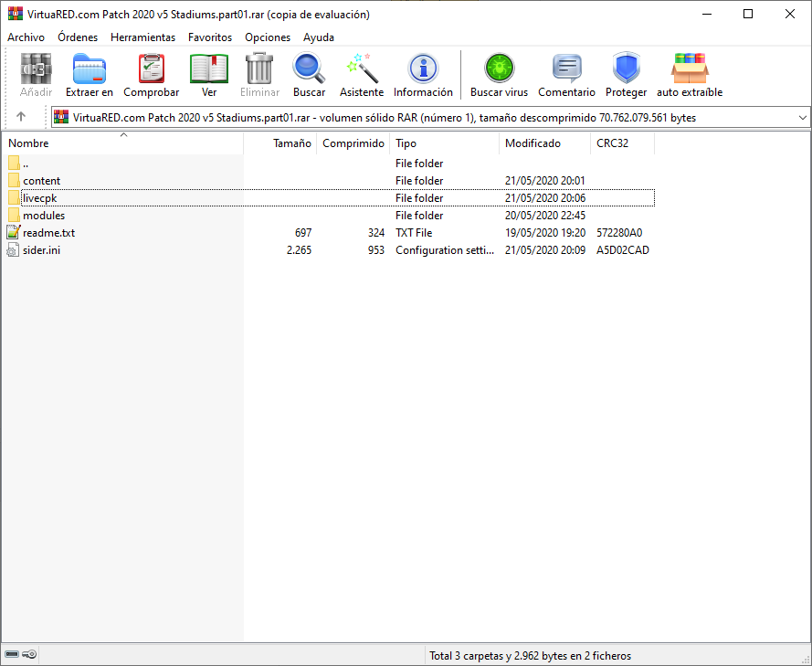Select the readme.txt file name
The image size is (812, 666).
click(x=48, y=233)
